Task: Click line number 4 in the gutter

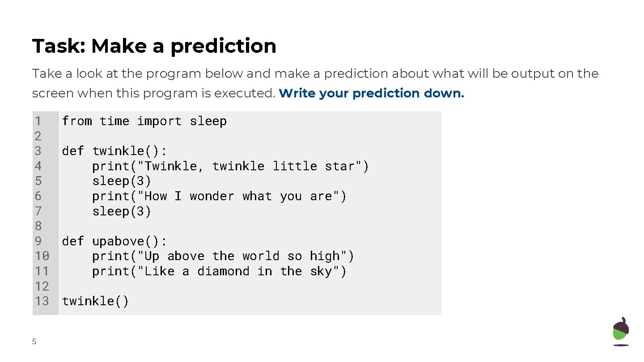Action: pyautogui.click(x=38, y=166)
